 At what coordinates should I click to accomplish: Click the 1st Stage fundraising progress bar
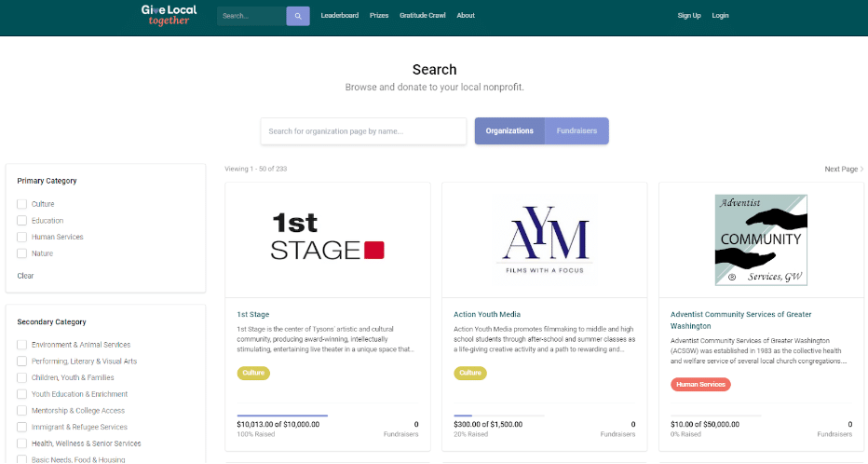(282, 416)
